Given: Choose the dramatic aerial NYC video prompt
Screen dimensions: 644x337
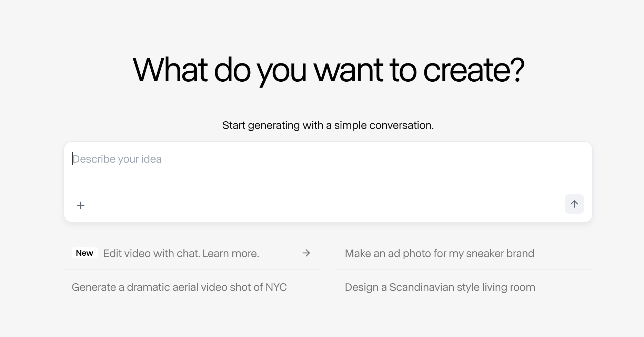Looking at the screenshot, I should click(179, 287).
